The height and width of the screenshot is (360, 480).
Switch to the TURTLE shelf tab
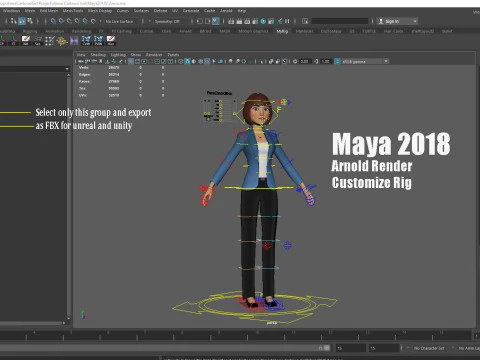tap(369, 31)
